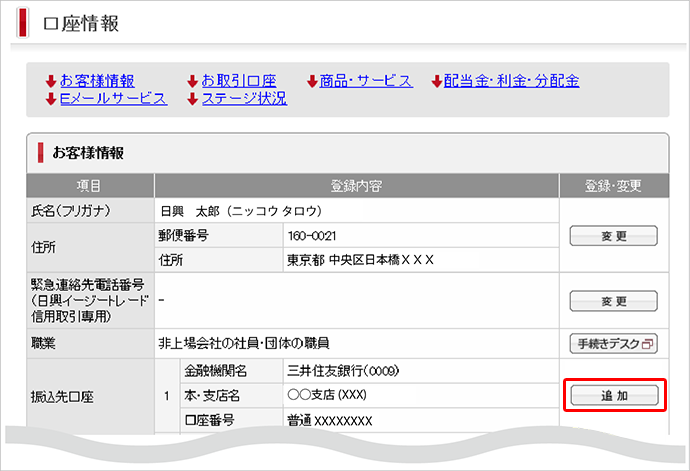Click the 登録・変更 column header
Viewport: 690px width, 471px height.
click(614, 186)
